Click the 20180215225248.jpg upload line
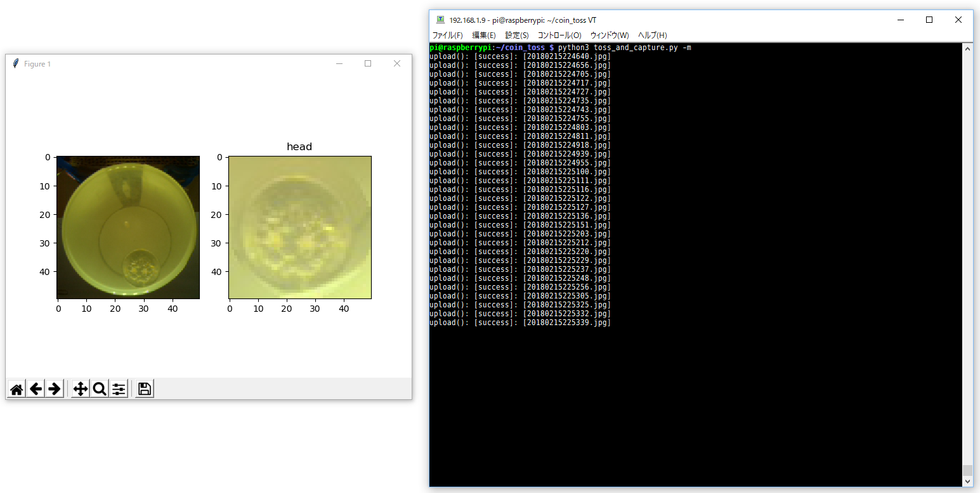The height and width of the screenshot is (493, 980). [520, 278]
